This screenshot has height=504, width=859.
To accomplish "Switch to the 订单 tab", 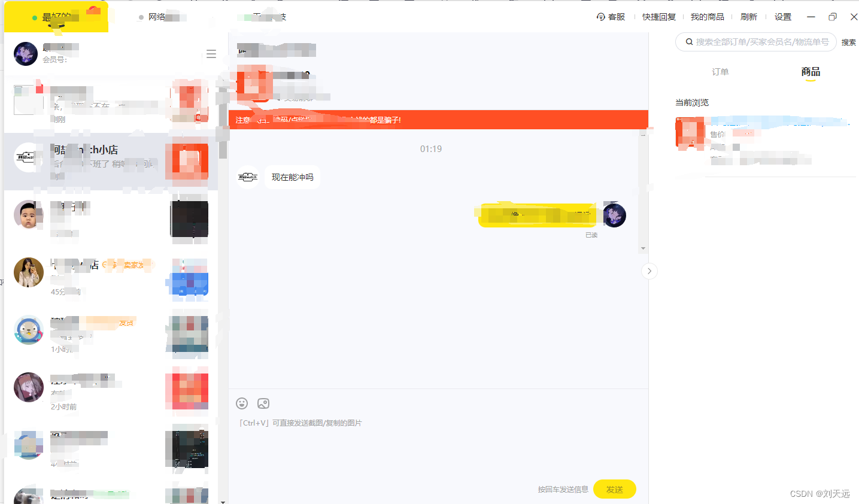I will point(720,72).
